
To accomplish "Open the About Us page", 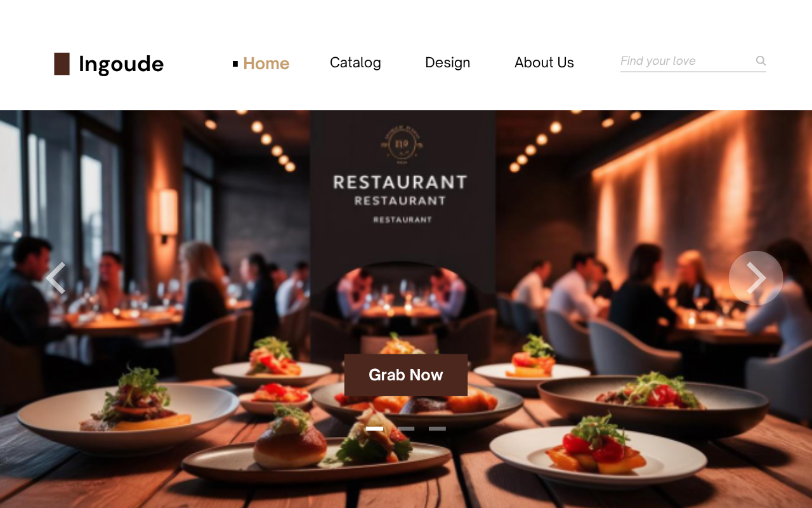I will (544, 62).
